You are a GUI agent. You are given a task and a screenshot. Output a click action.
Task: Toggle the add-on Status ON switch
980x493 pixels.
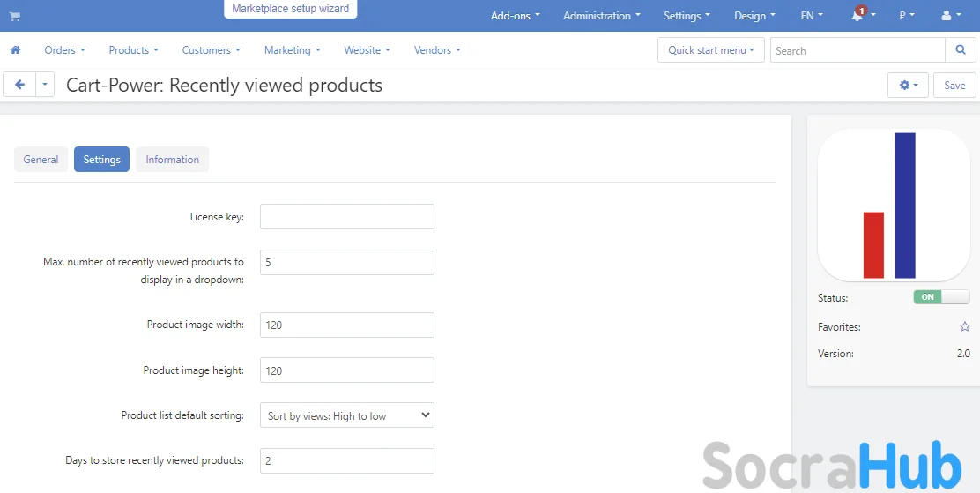pyautogui.click(x=940, y=297)
